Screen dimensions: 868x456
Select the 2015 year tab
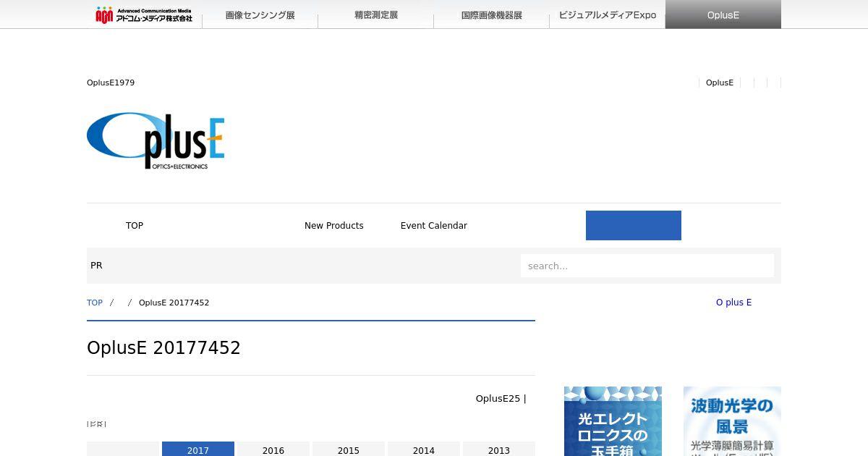[349, 449]
